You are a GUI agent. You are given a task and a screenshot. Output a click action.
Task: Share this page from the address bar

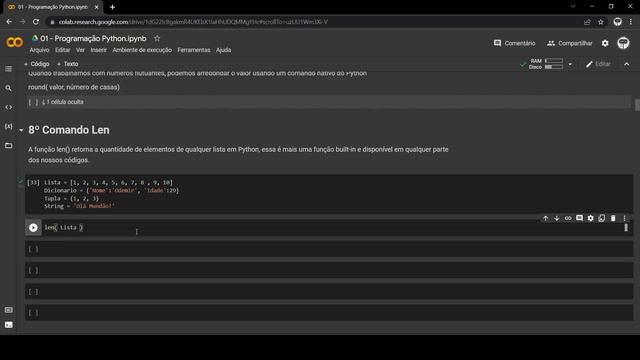coord(587,22)
